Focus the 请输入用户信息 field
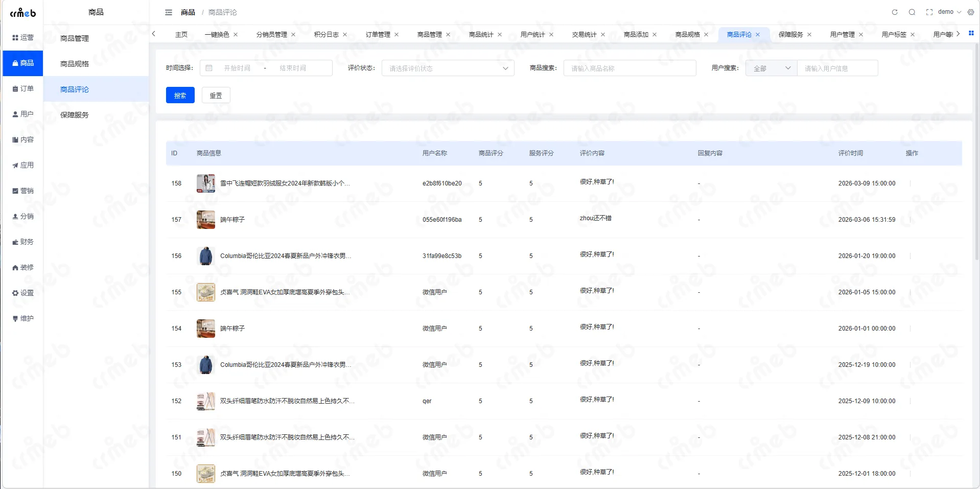The width and height of the screenshot is (980, 489). point(837,68)
